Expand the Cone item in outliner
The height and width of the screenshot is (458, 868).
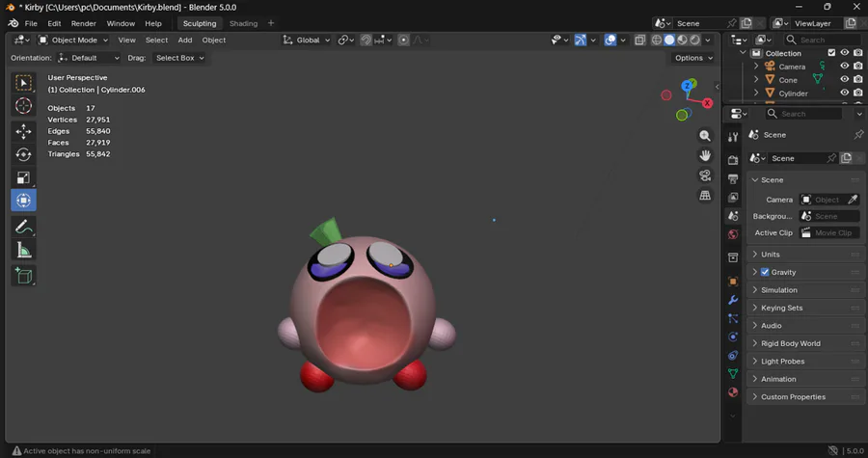pyautogui.click(x=756, y=80)
